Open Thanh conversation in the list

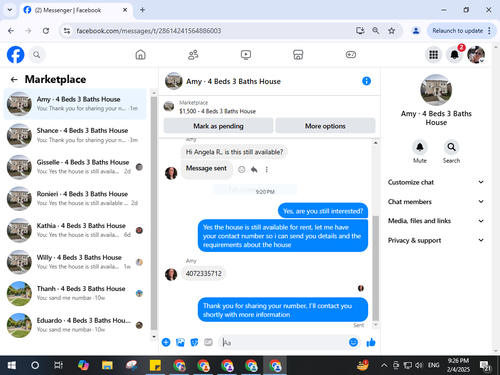click(75, 293)
